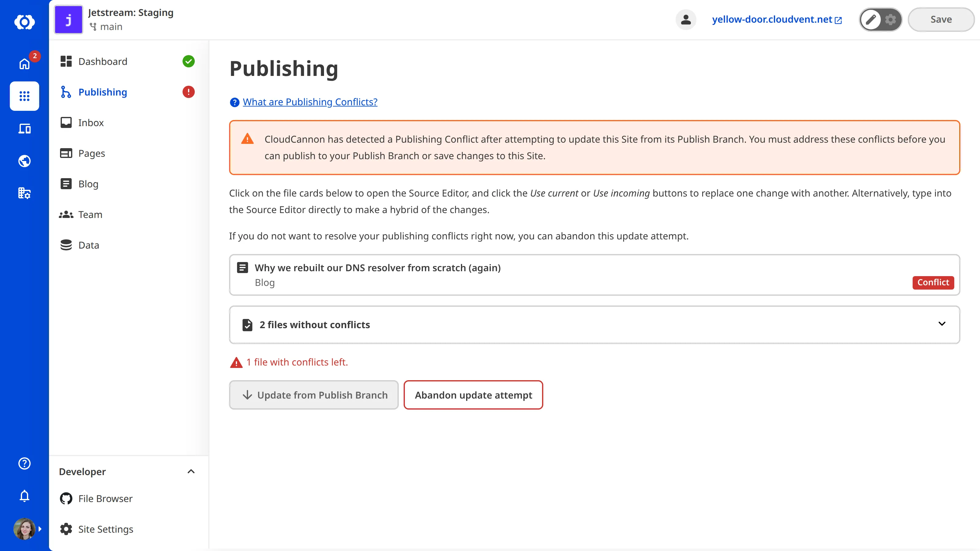Viewport: 980px width, 551px height.
Task: Click the user profile icon in header
Action: [686, 19]
